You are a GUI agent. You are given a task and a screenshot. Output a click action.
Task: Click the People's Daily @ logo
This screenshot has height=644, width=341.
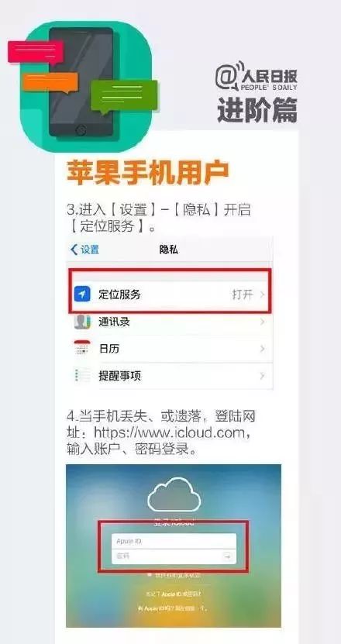click(x=228, y=77)
